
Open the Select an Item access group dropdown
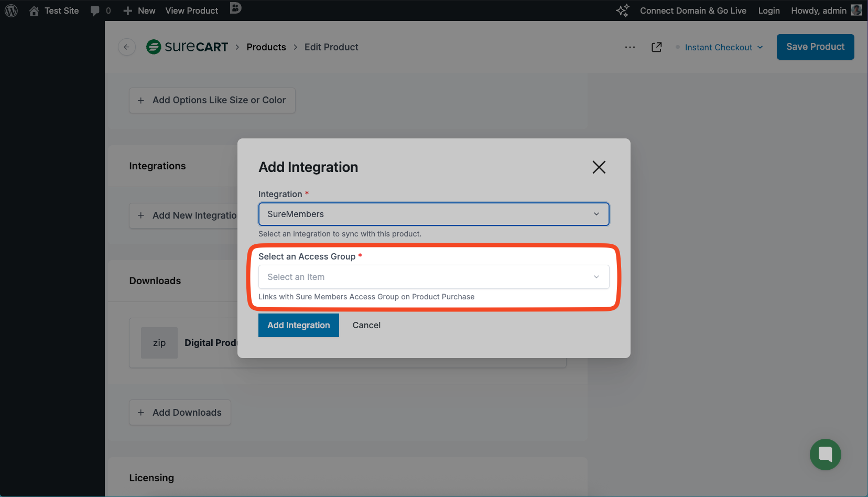tap(434, 277)
